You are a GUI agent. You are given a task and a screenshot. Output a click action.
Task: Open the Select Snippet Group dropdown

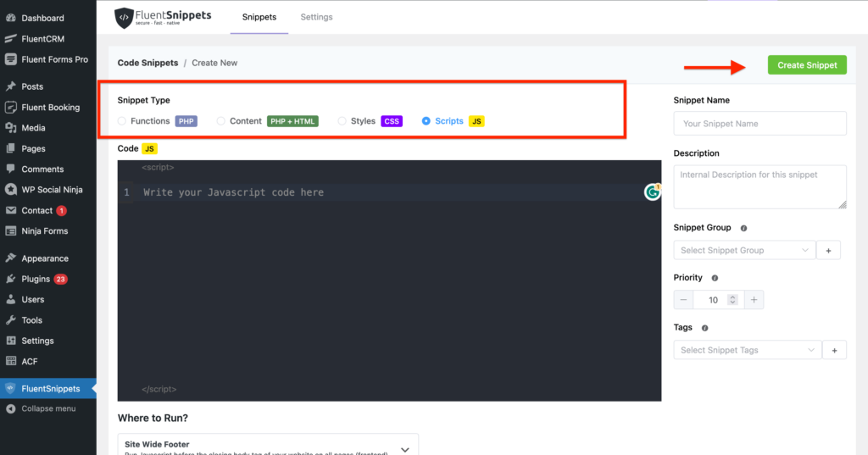pyautogui.click(x=744, y=250)
